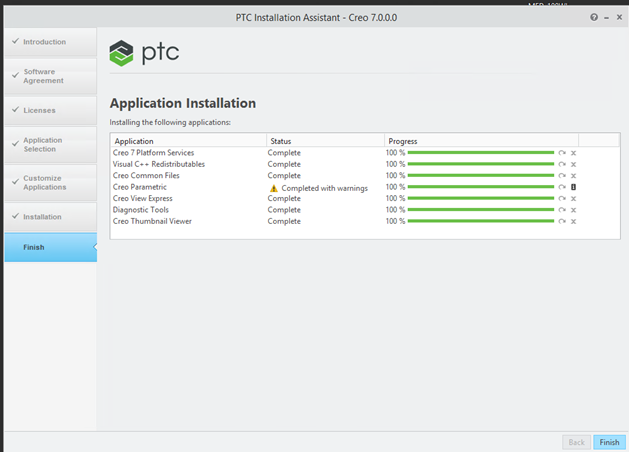Screen dimensions: 629x452
Task: Click the retry arrow for Creo Thumbnail Viewer
Action: 562,221
